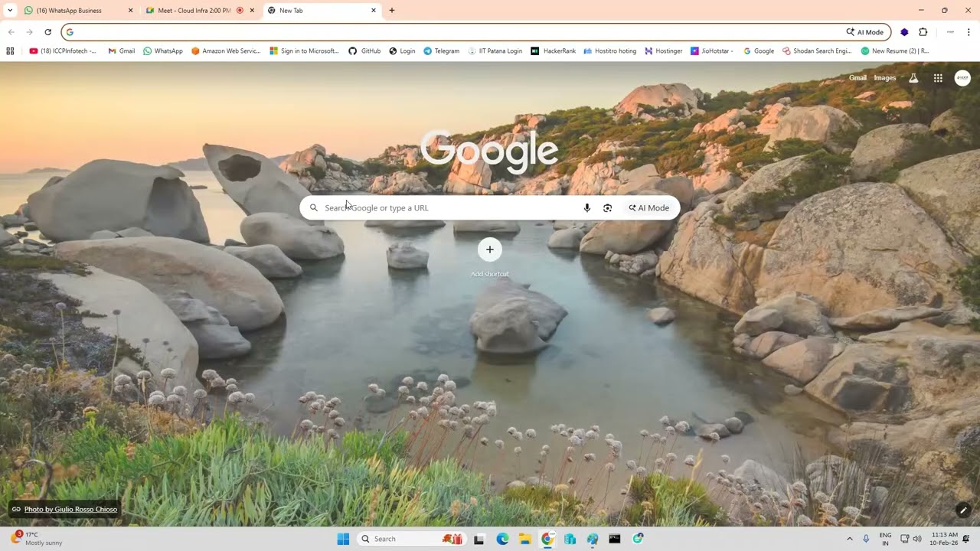Open the Windows Start menu
This screenshot has height=551, width=980.
tap(343, 539)
